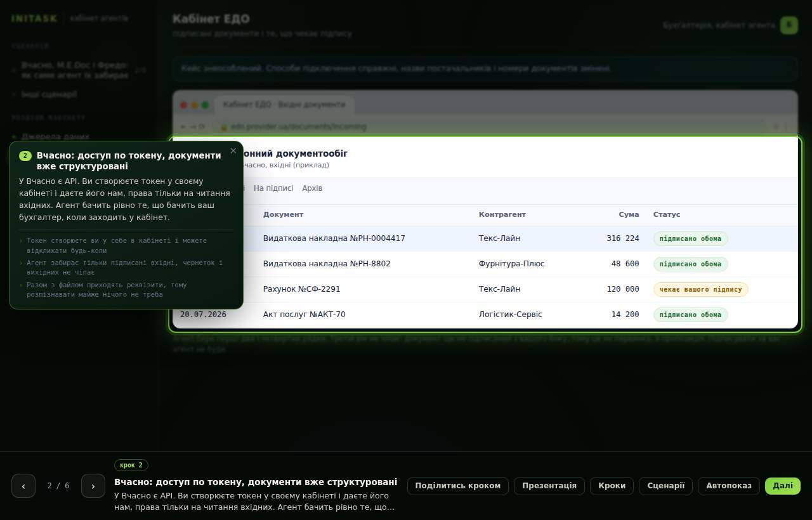Click підписано обома badge in №РН-0004417 row
Viewport: 812px width, 520px height.
coord(691,238)
